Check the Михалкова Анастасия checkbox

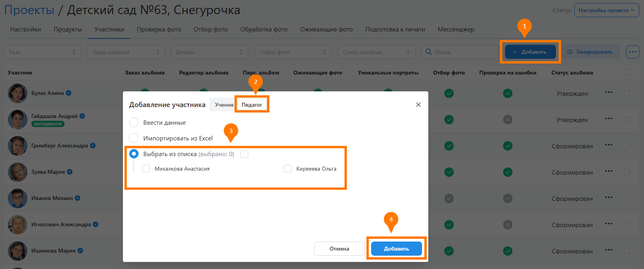pyautogui.click(x=146, y=169)
